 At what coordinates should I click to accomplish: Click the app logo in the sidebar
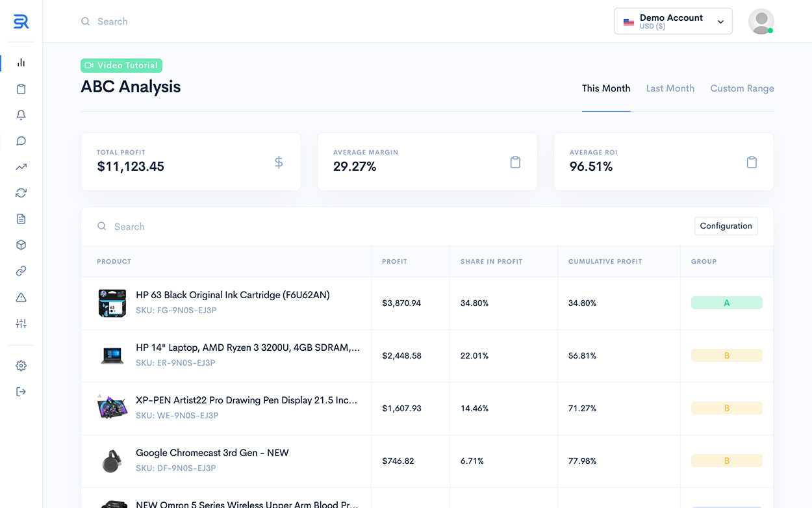pos(21,21)
